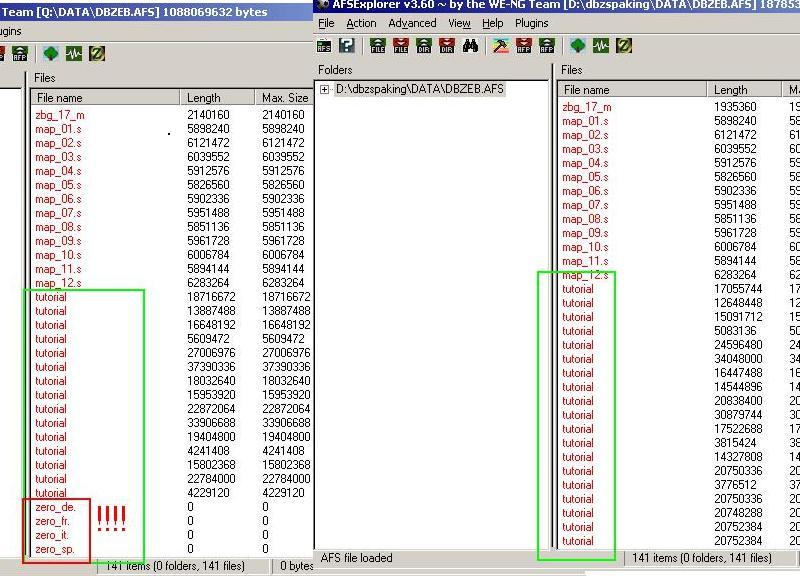
Task: Open the Plugins menu in the D:\ window
Action: click(532, 23)
